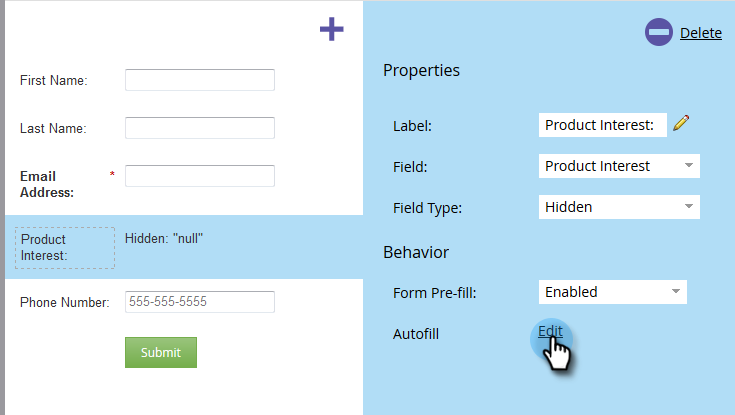
Task: Focus the Last Name input
Action: pyautogui.click(x=200, y=128)
